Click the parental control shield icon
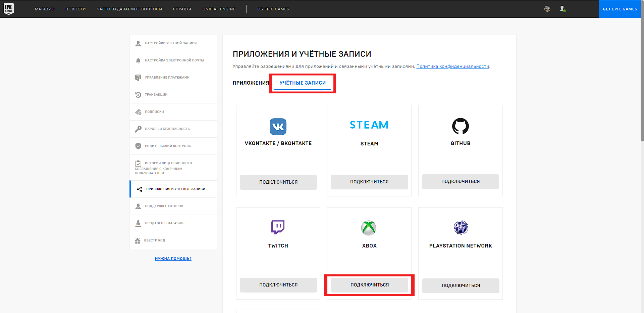The height and width of the screenshot is (313, 644). [x=138, y=146]
